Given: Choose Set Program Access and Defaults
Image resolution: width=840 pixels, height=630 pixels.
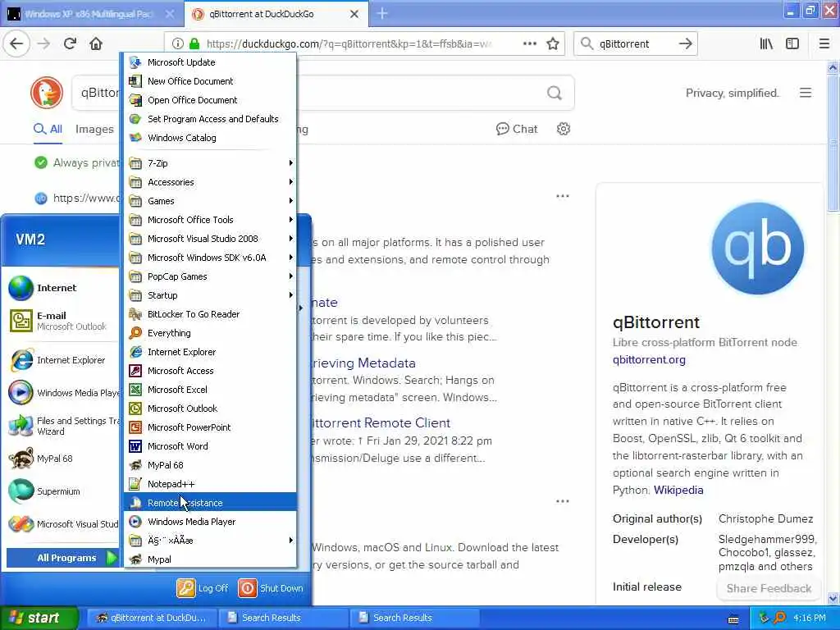Looking at the screenshot, I should 211,119.
